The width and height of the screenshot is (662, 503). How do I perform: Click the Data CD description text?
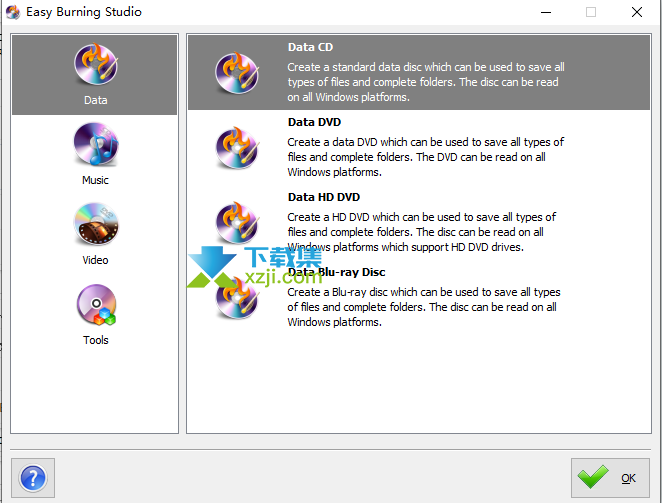(426, 82)
